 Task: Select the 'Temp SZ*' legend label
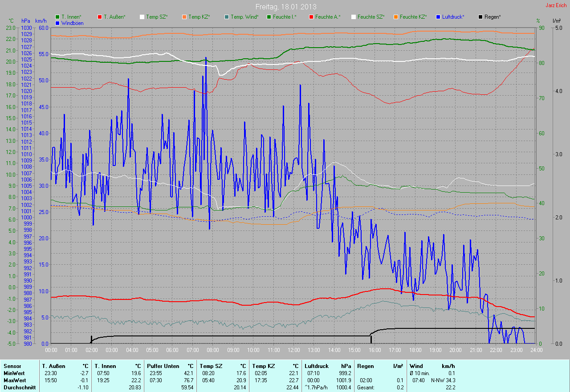(157, 17)
